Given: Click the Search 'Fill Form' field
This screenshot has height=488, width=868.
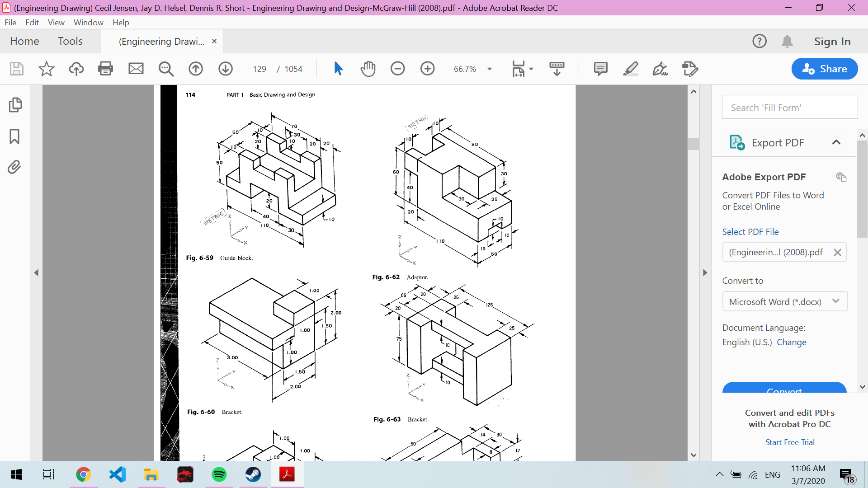Looking at the screenshot, I should 789,108.
